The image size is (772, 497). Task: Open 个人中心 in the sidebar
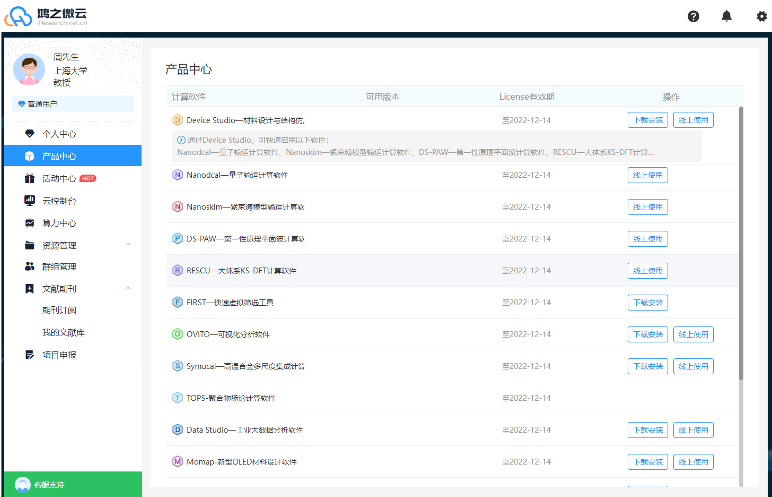(x=58, y=134)
